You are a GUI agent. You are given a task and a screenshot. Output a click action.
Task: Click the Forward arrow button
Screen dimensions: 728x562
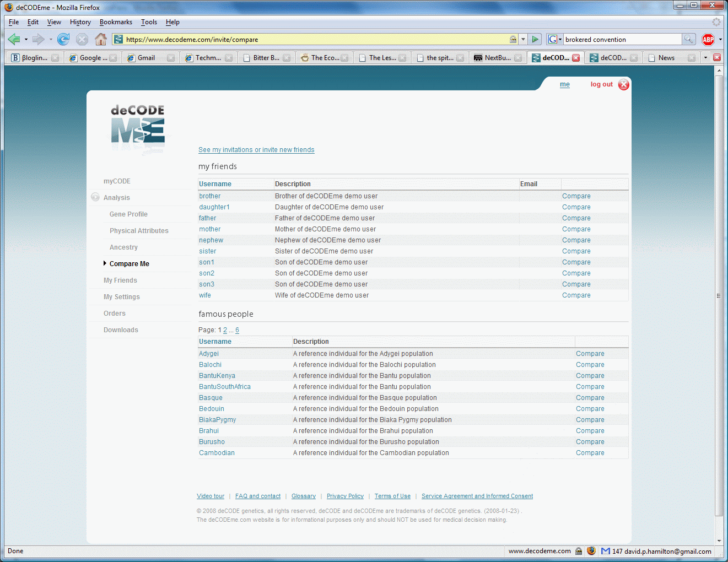click(x=38, y=39)
